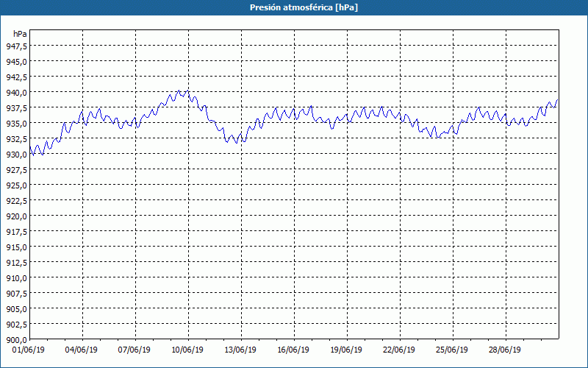Click the 'Presión atmosférica [hPa]' title bar
This screenshot has height=368, width=588.
(x=294, y=7)
